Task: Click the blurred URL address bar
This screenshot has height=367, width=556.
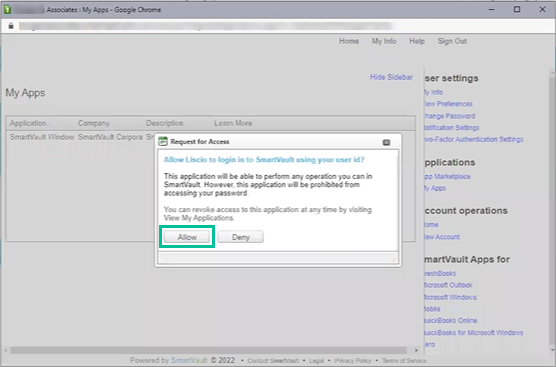Action: [206, 26]
